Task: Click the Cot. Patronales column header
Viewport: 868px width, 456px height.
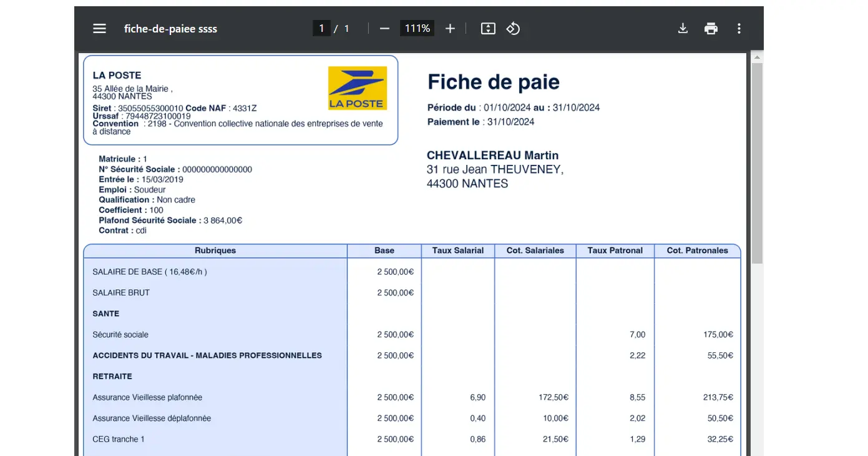Action: 697,250
